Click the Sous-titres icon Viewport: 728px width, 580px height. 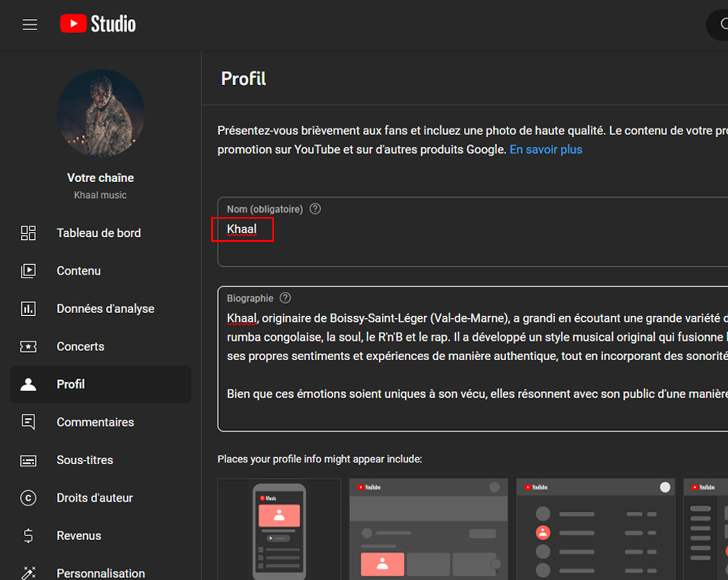pos(28,460)
